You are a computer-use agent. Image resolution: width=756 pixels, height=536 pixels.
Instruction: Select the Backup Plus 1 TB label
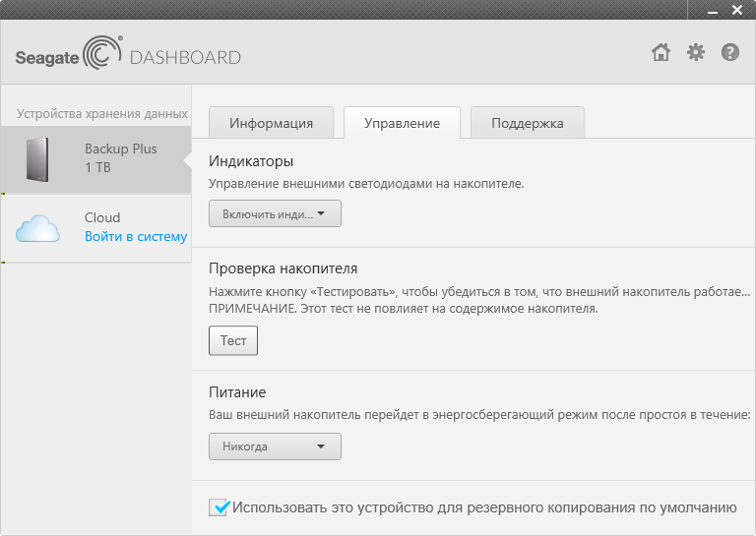pos(120,158)
